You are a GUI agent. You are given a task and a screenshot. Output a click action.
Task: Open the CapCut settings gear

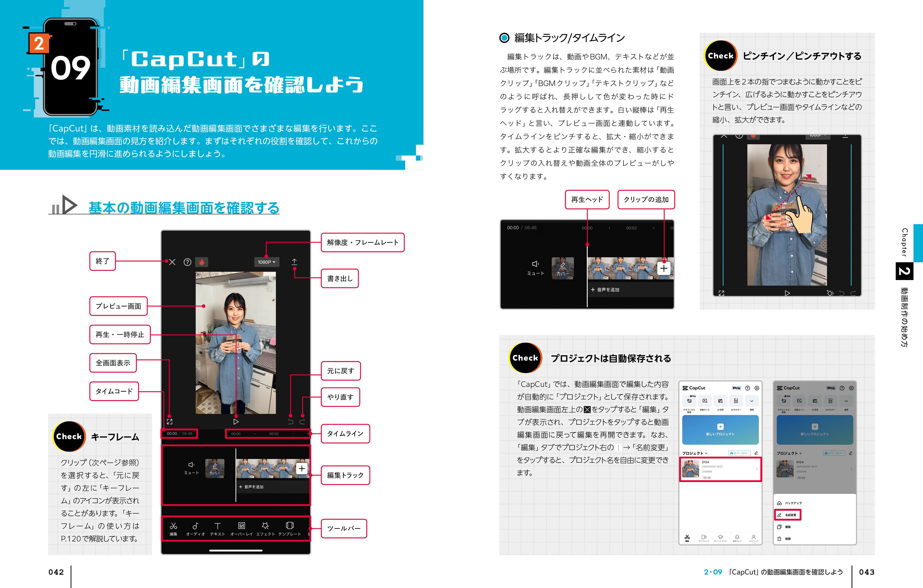(757, 388)
